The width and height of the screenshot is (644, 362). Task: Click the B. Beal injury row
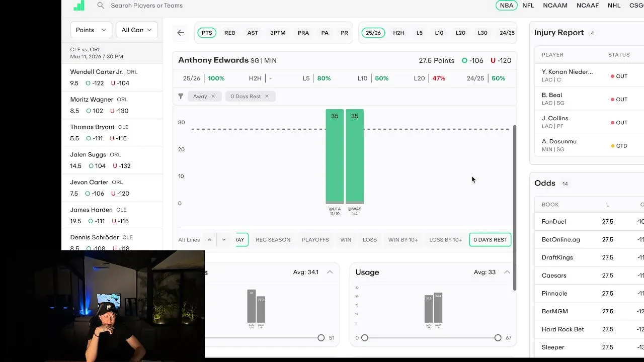[589, 99]
